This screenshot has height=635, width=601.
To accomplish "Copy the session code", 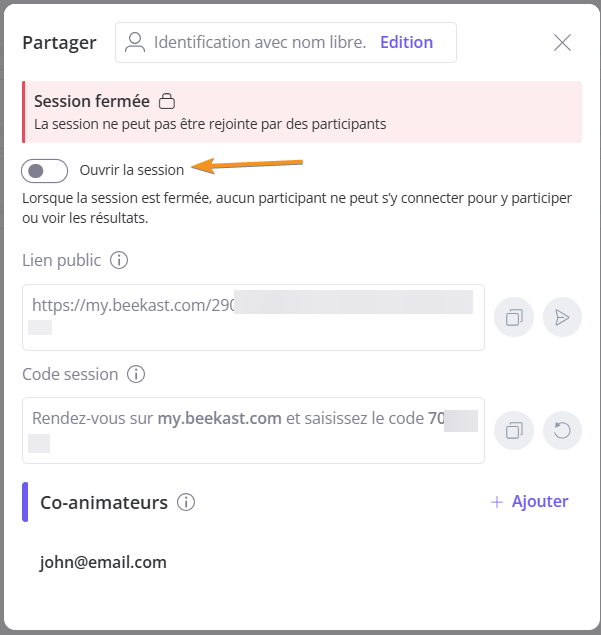I will coord(514,430).
